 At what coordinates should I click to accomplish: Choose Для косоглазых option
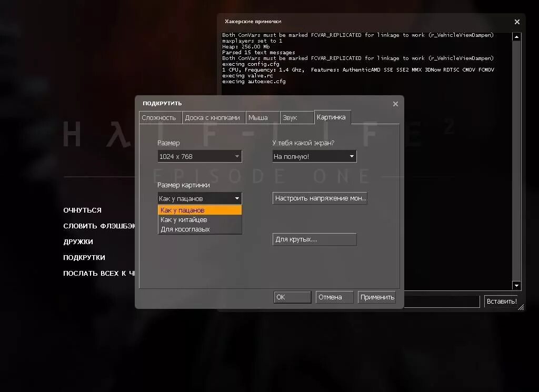coord(199,229)
